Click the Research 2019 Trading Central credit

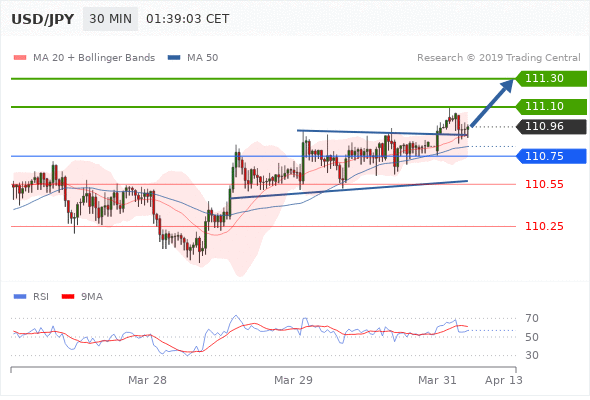(x=499, y=58)
